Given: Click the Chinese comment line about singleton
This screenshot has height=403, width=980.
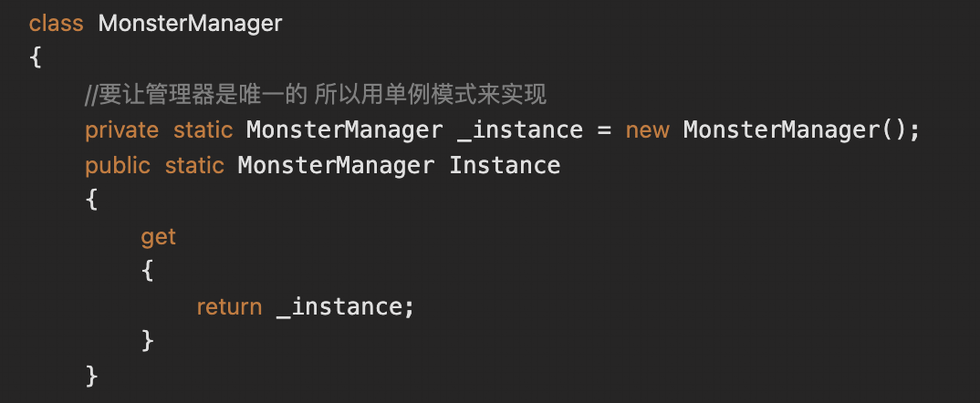Looking at the screenshot, I should click(x=316, y=94).
